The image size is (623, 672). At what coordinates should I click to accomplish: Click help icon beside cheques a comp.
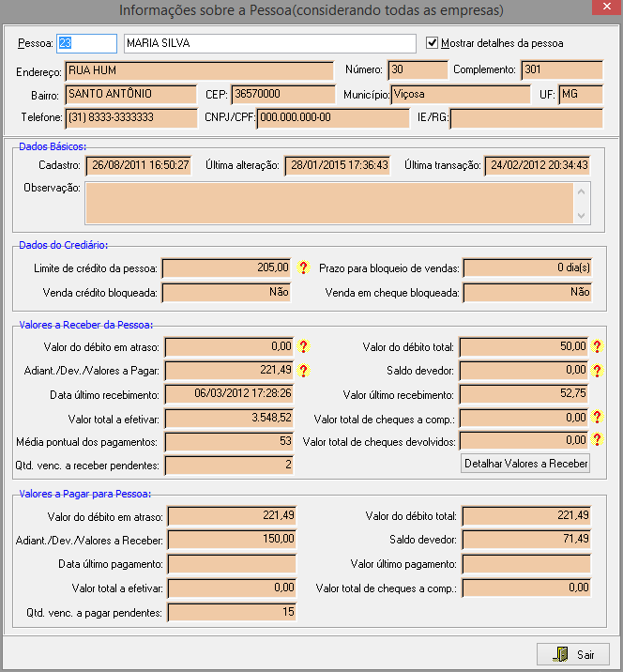[x=596, y=418]
